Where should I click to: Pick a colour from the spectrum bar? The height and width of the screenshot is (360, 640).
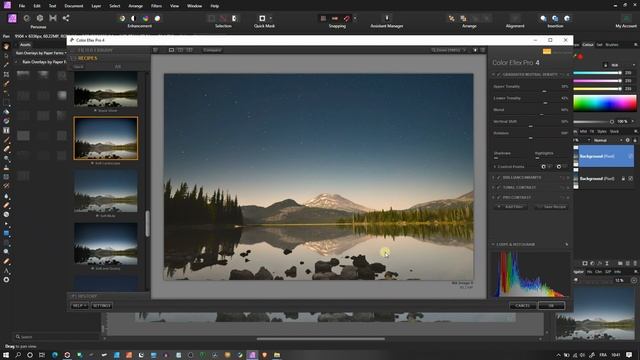coord(605,103)
